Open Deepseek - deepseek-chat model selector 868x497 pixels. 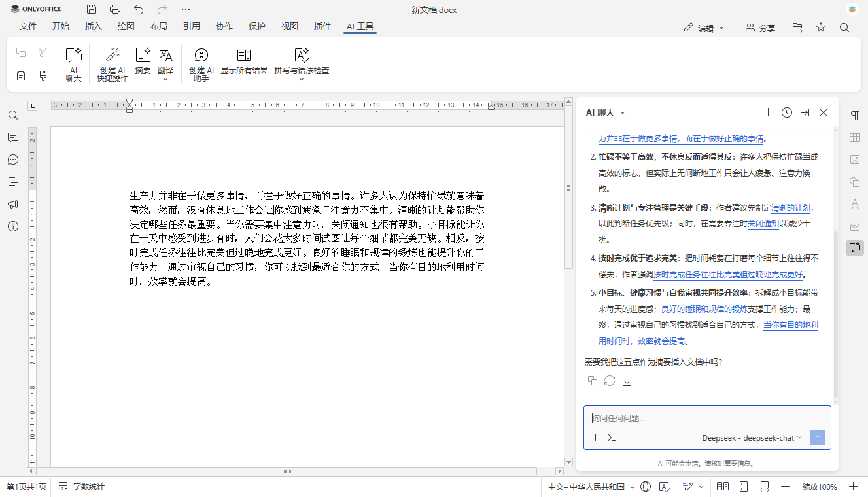tap(752, 437)
